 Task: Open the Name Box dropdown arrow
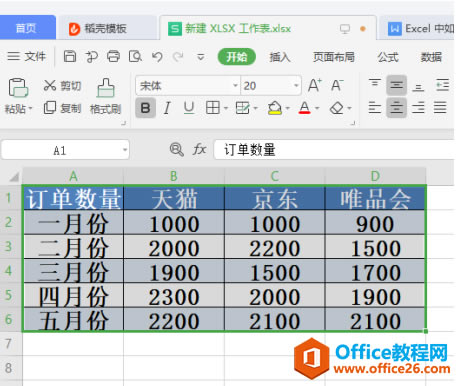[125, 150]
